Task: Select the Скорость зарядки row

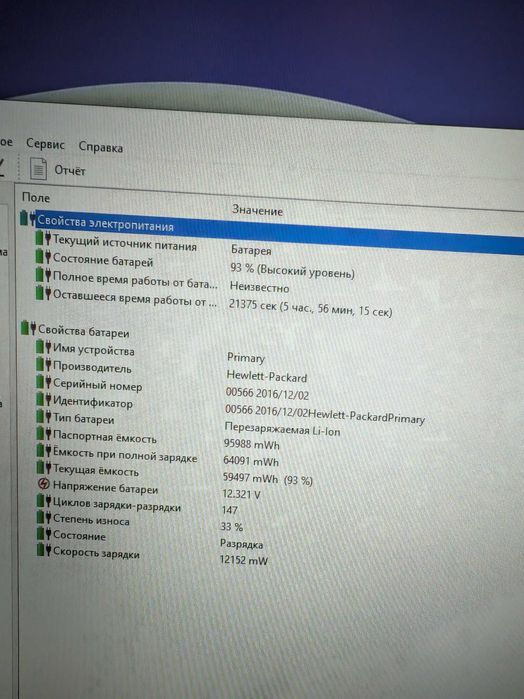Action: click(x=152, y=556)
